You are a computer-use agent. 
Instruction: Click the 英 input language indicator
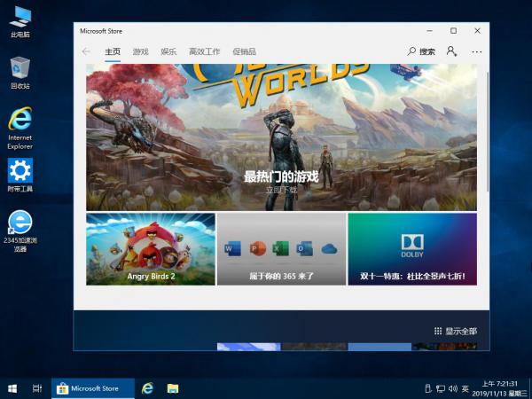pyautogui.click(x=465, y=388)
